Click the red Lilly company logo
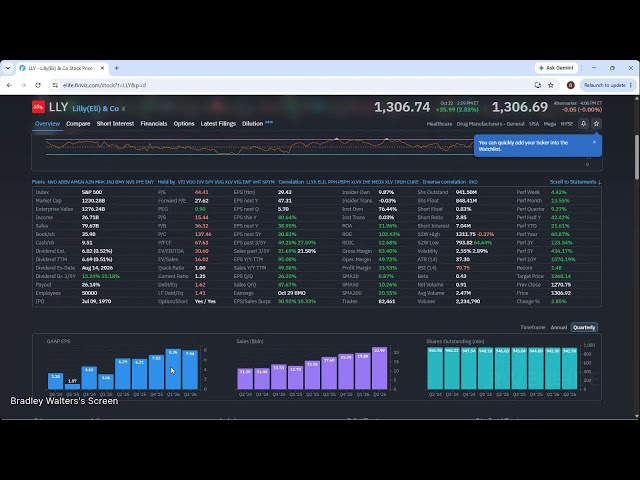The height and width of the screenshot is (480, 640). tap(38, 107)
